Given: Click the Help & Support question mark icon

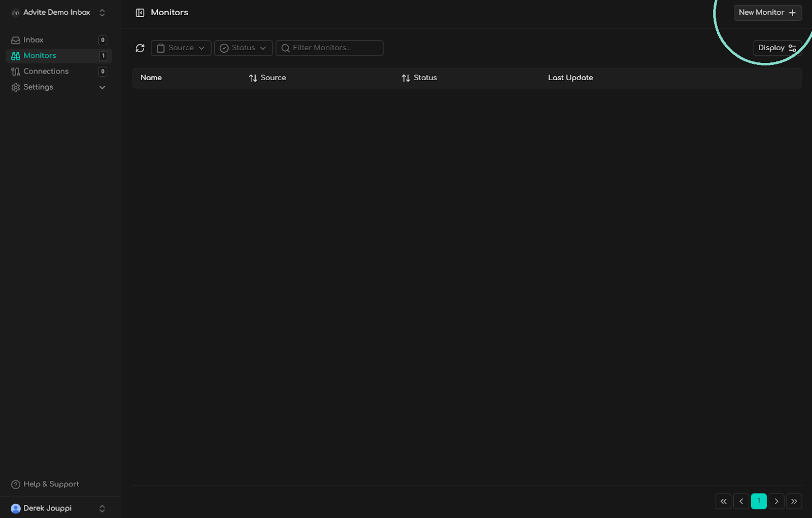Looking at the screenshot, I should [16, 484].
